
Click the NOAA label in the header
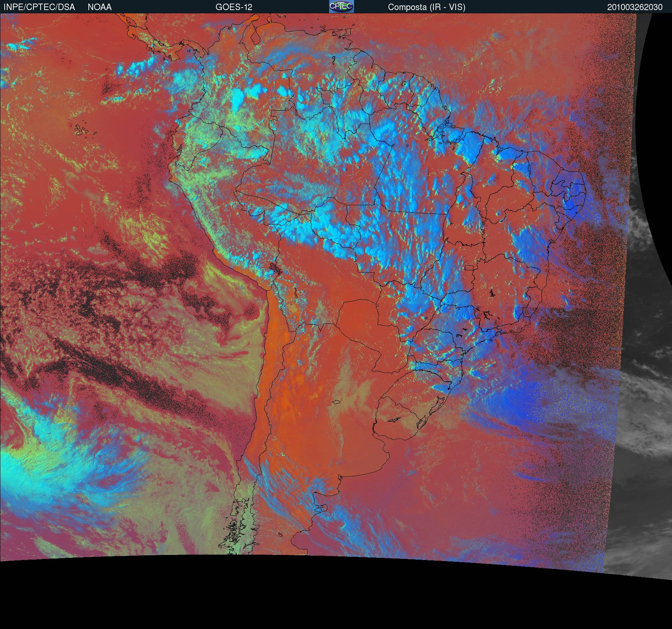click(100, 7)
